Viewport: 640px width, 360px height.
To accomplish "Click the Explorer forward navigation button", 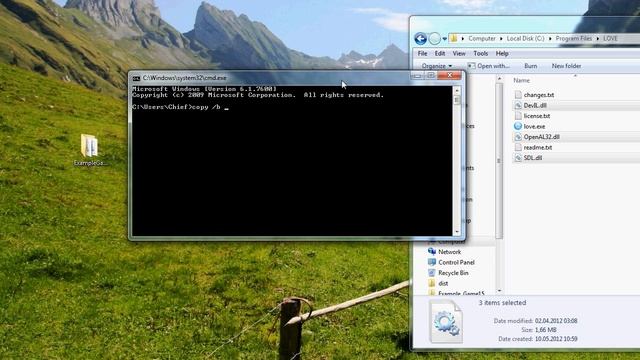I will (x=435, y=39).
